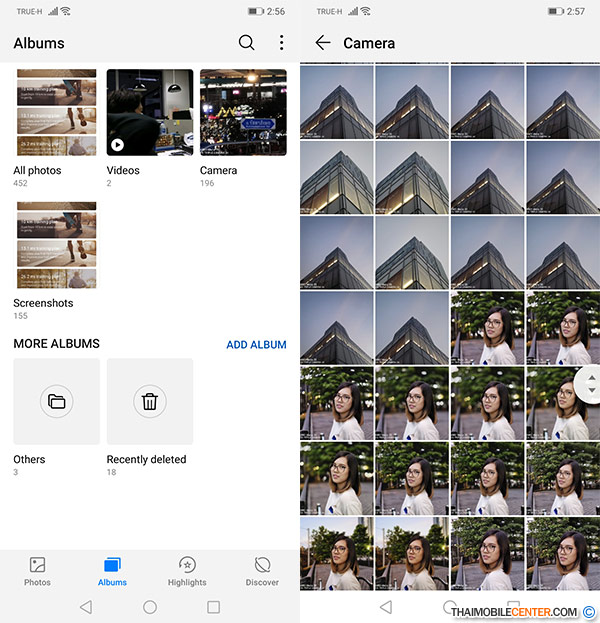Screen dimensions: 600x623
Task: Tap Android back button on Albums screen
Action: [x=86, y=607]
